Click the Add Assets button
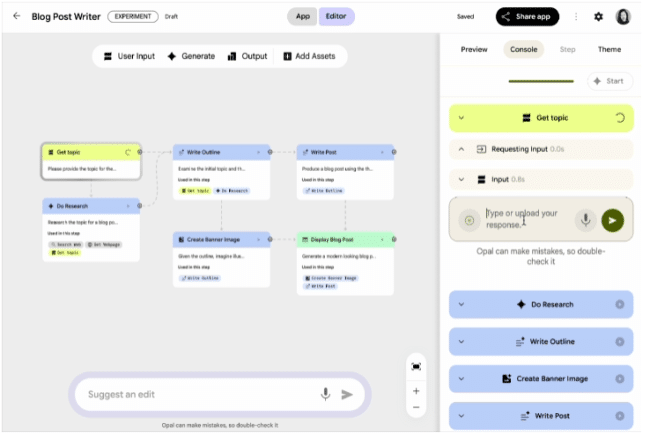The height and width of the screenshot is (433, 650). coord(308,56)
